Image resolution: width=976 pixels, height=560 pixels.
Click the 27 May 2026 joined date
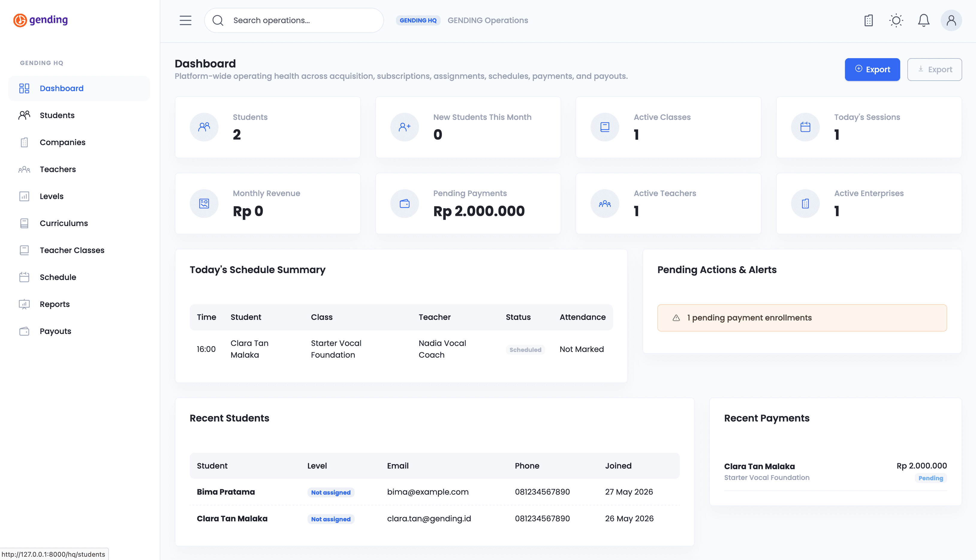pyautogui.click(x=629, y=492)
